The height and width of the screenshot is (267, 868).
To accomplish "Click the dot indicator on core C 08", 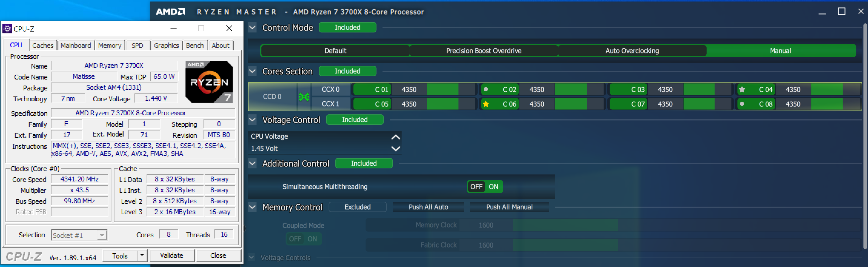I will [742, 104].
